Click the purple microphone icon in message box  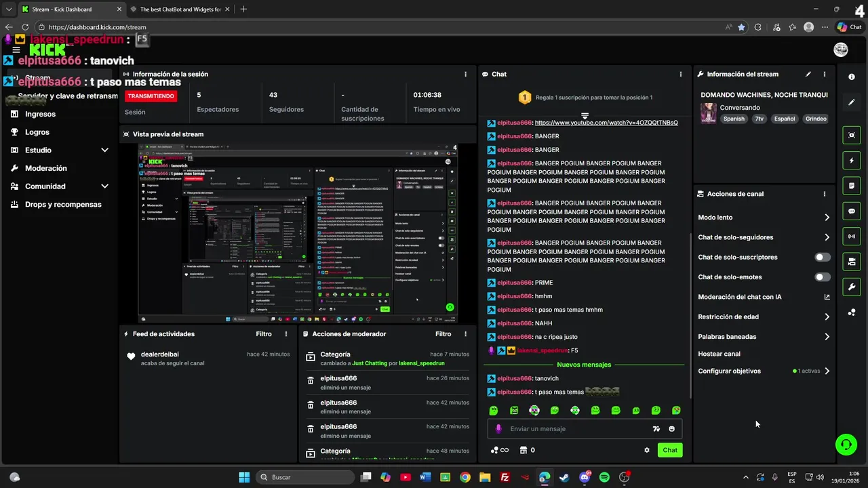coord(498,429)
